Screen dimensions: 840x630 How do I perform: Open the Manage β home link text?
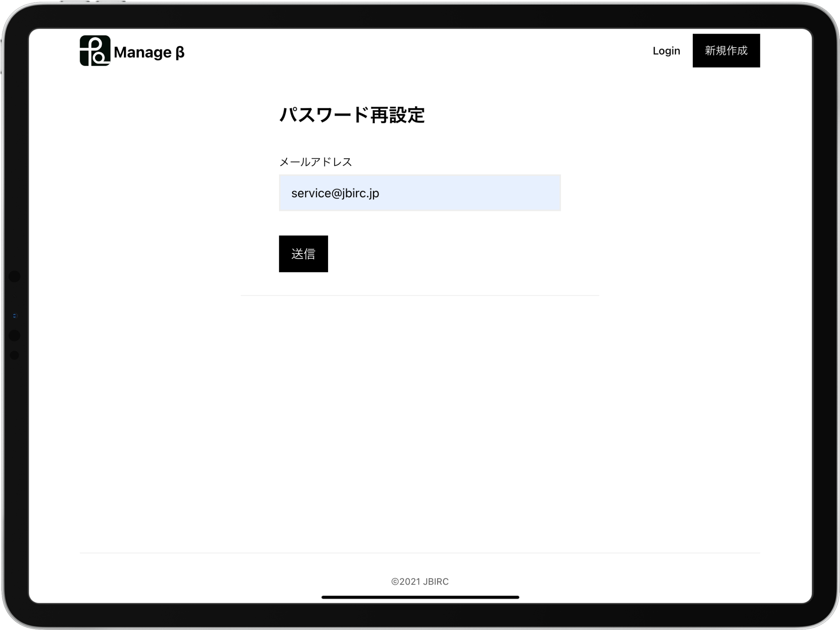point(149,52)
